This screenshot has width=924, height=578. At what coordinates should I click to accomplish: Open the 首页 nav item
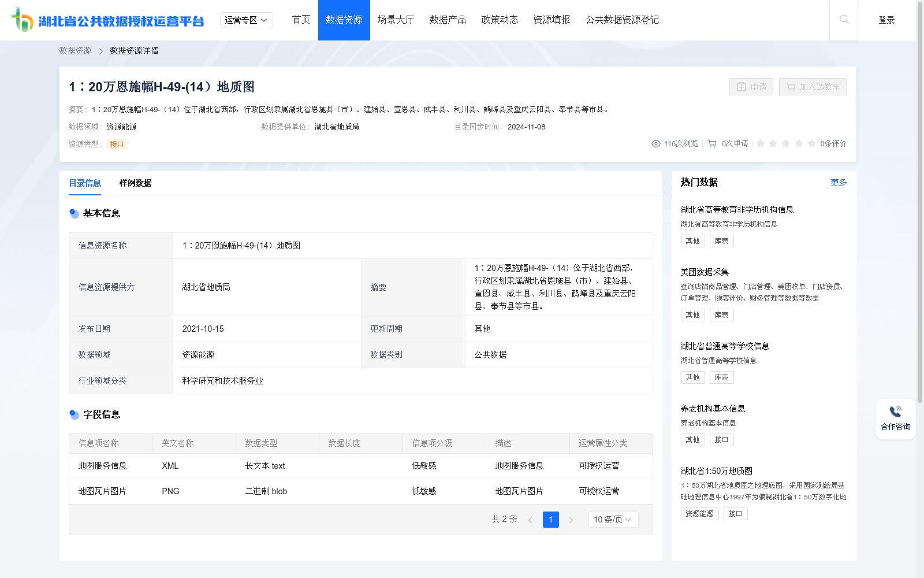[301, 20]
